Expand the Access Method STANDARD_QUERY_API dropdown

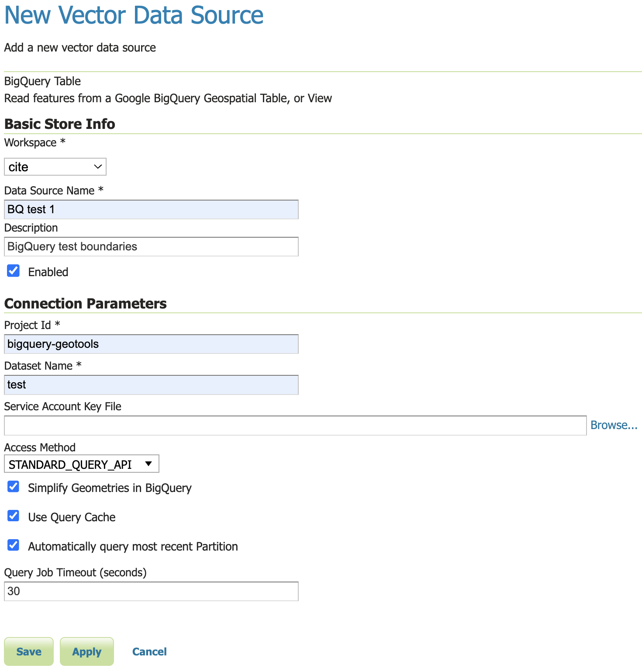pyautogui.click(x=82, y=464)
